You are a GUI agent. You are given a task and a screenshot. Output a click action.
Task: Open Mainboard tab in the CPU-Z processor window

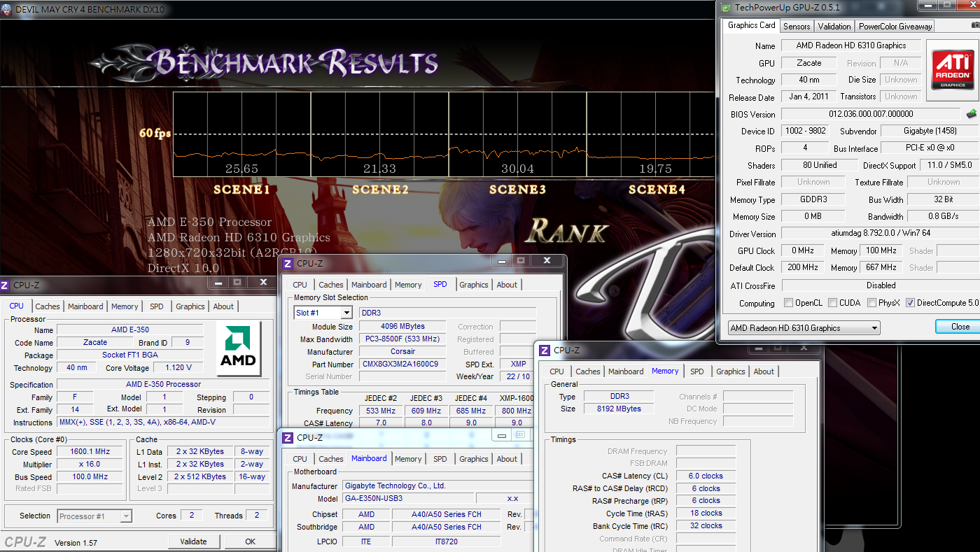pyautogui.click(x=85, y=306)
